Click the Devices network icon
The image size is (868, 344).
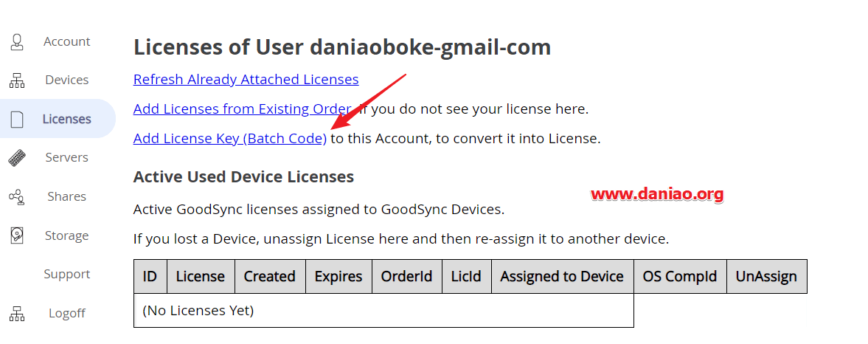(x=17, y=80)
